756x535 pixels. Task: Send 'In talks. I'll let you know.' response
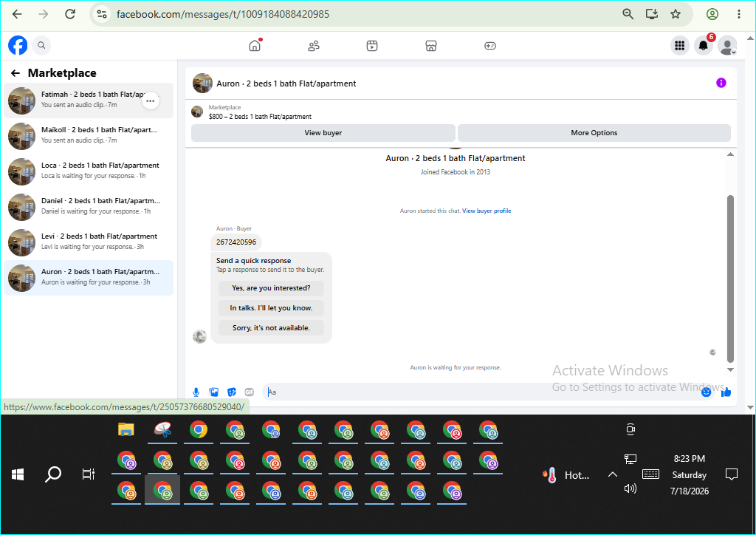[x=271, y=308]
